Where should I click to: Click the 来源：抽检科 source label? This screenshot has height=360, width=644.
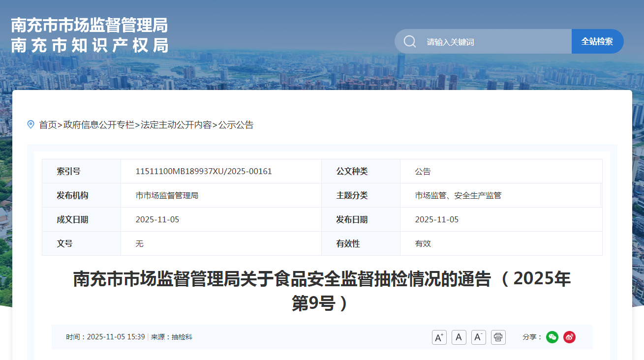172,337
